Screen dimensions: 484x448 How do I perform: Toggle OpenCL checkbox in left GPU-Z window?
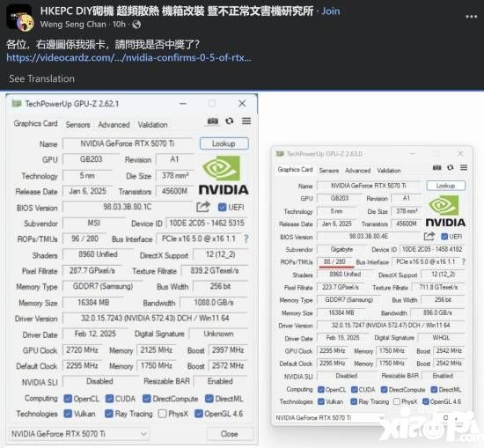tap(68, 399)
